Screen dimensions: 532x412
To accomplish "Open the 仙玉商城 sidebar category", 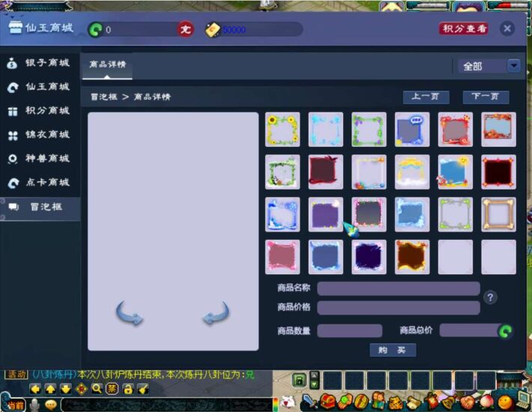I will coord(40,87).
